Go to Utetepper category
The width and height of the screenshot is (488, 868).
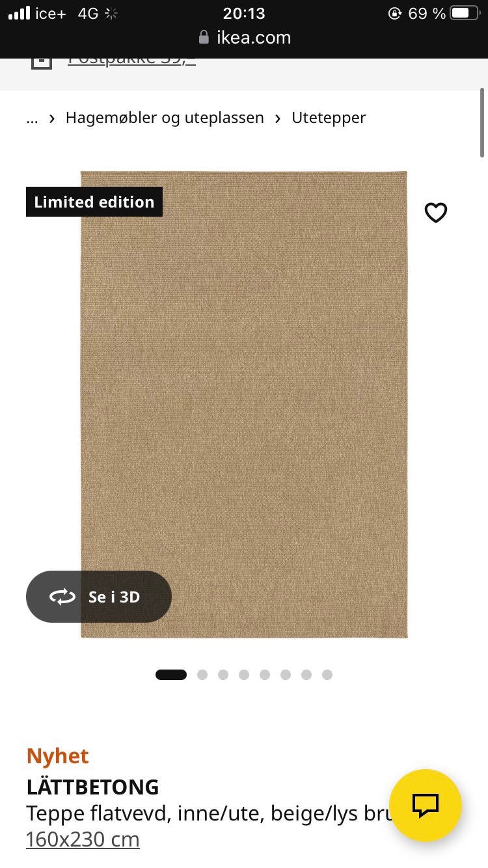coord(329,118)
